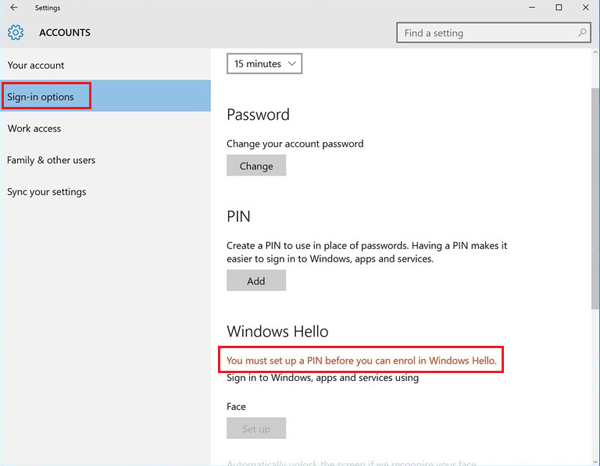
Task: Click the Face label
Action: 236,406
